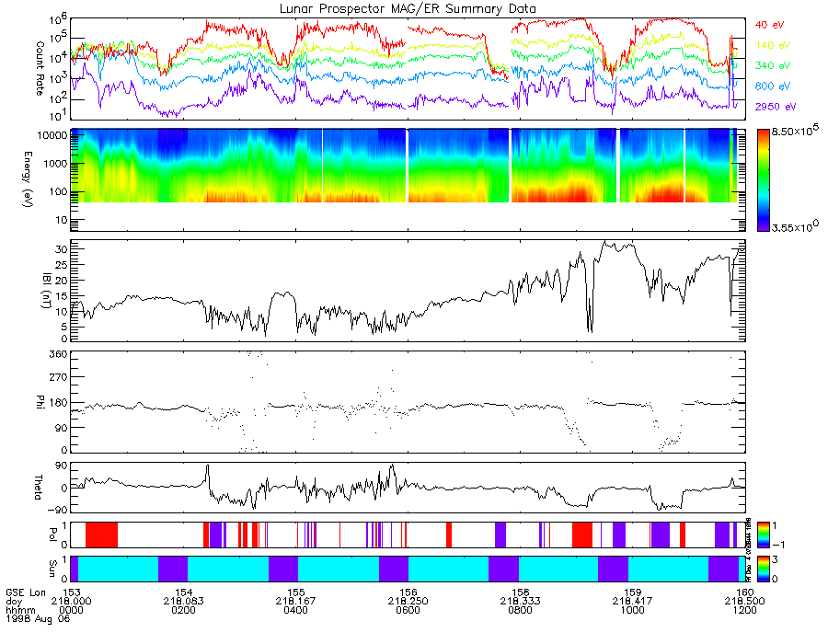Viewport: 828px width, 644px height.
Task: Click doy value '218.333'
Action: pos(520,602)
